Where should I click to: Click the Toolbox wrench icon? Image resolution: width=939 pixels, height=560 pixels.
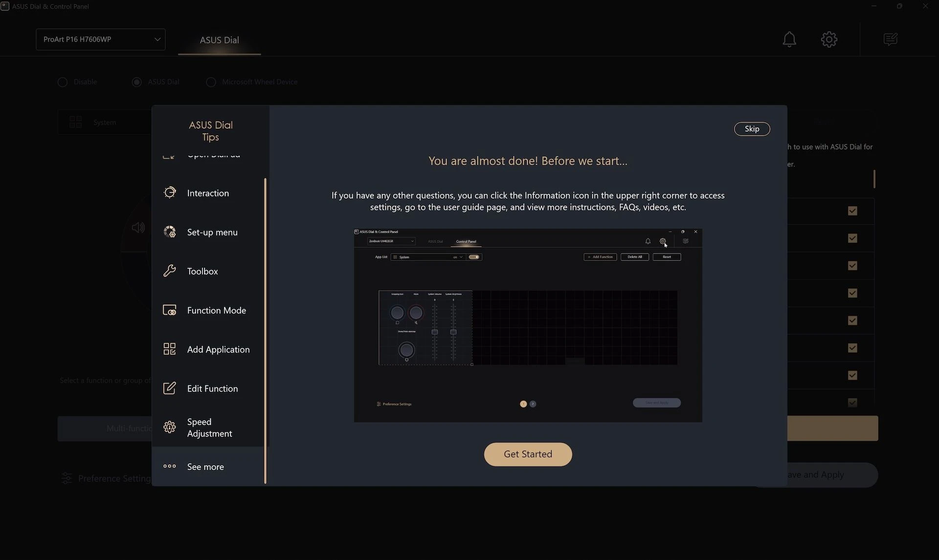tap(170, 271)
